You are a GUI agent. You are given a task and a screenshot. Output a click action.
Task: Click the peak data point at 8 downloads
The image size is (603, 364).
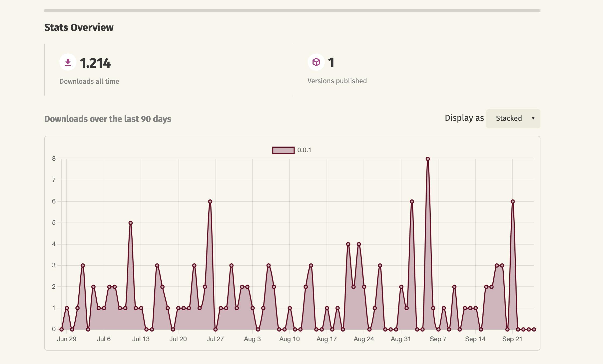tap(428, 159)
